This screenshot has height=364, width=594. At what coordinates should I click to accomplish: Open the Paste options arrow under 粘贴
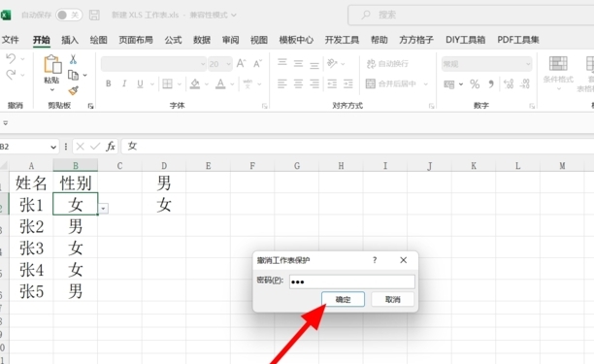52,89
